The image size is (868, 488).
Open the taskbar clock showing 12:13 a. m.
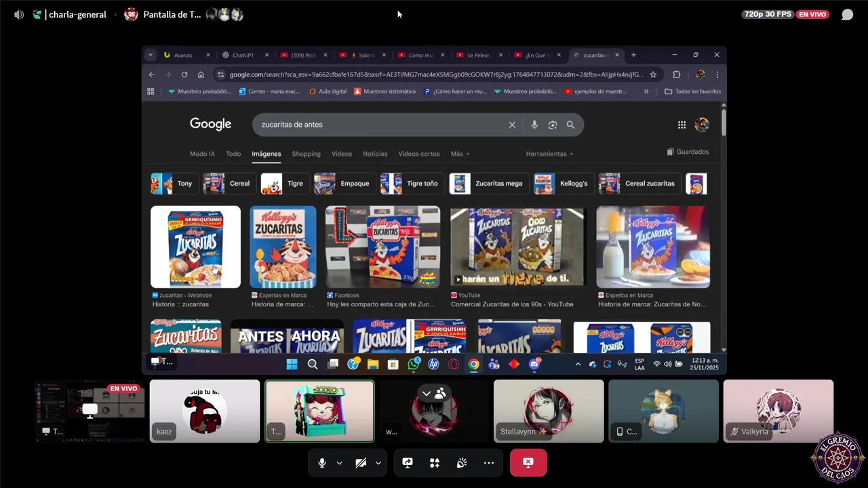pos(706,364)
